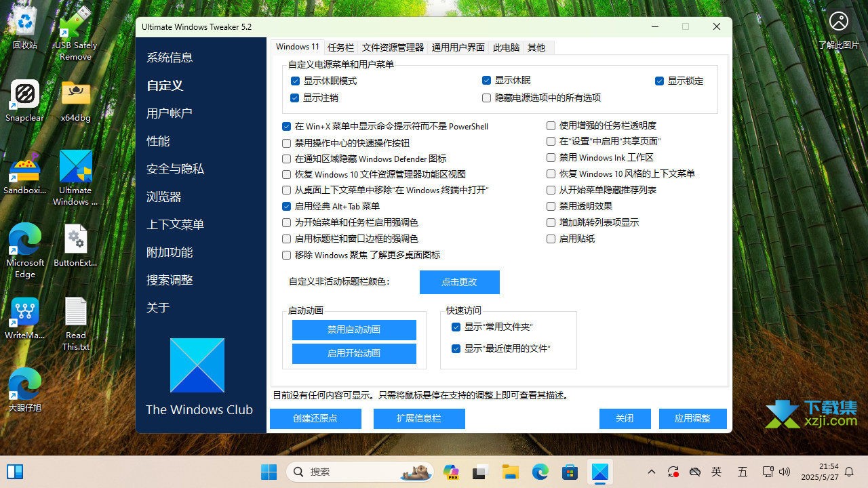Select the 此电脑 tab

click(506, 47)
